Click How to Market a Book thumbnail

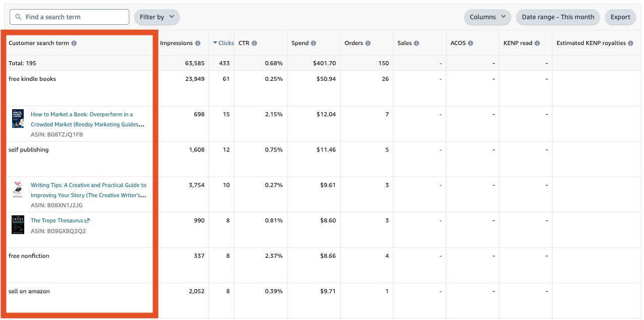(18, 119)
